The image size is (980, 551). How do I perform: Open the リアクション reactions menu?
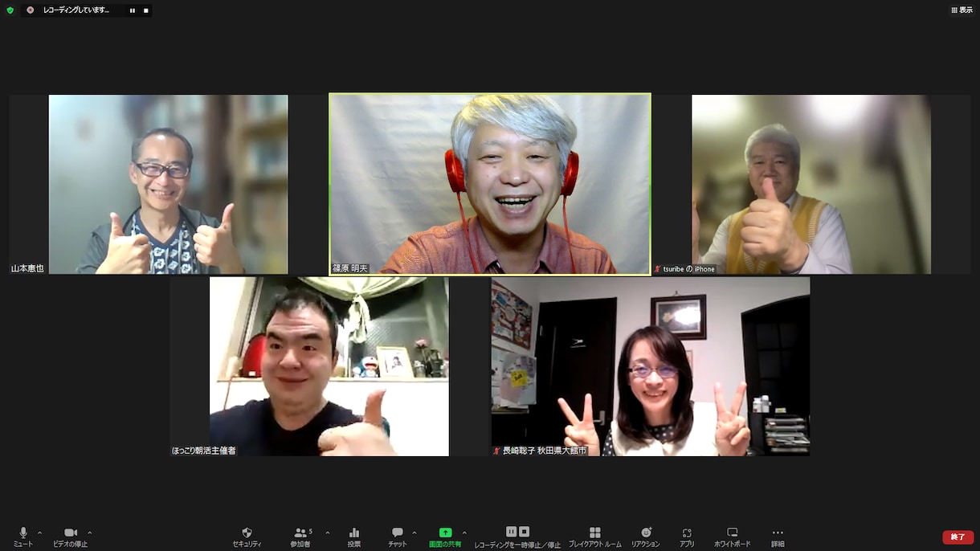pos(646,537)
